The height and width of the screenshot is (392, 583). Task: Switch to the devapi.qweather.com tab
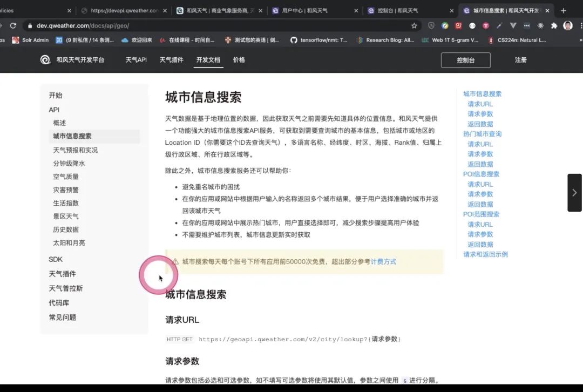(x=124, y=11)
